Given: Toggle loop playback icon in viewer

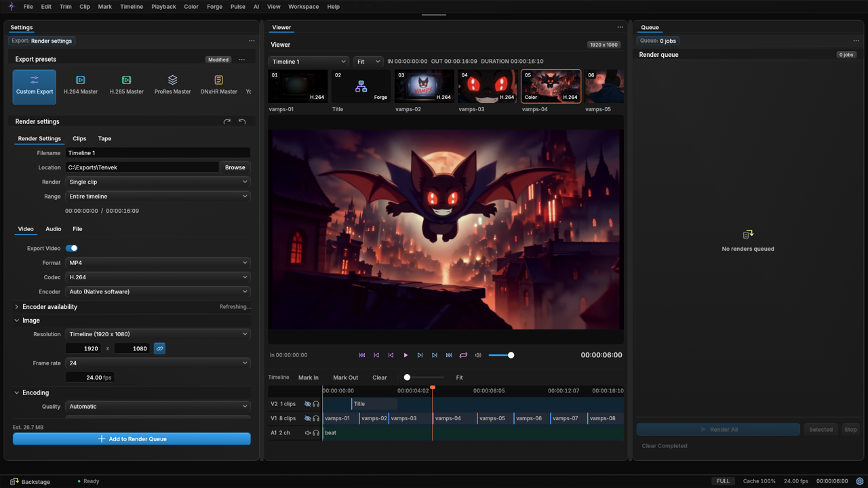Looking at the screenshot, I should click(x=463, y=355).
